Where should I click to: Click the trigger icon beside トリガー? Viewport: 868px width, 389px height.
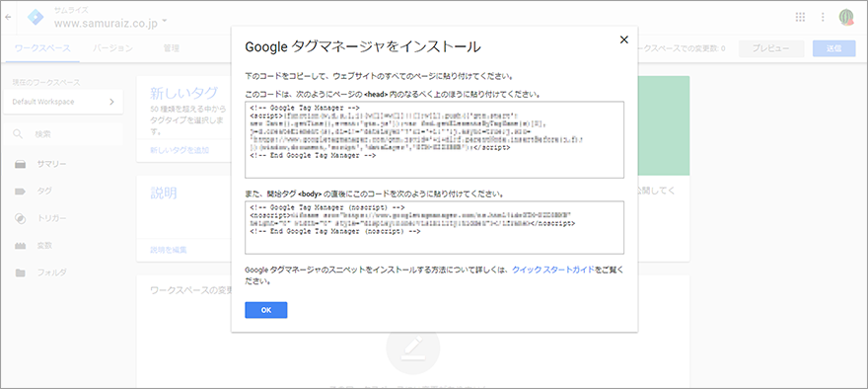21,218
